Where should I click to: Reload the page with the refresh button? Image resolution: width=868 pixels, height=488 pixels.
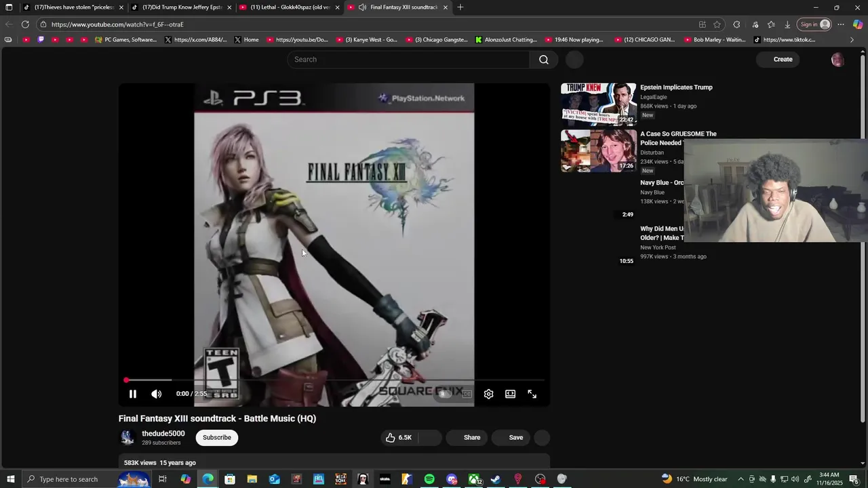tap(25, 24)
